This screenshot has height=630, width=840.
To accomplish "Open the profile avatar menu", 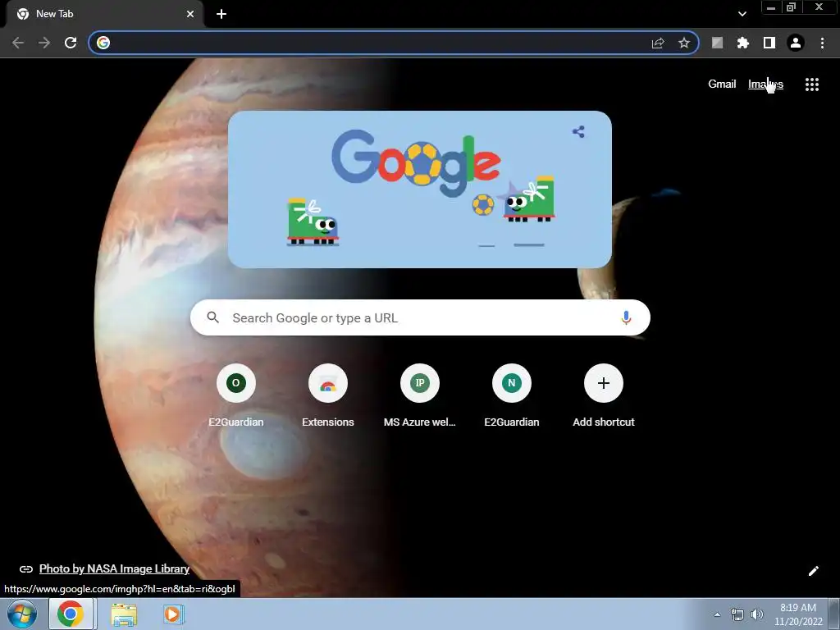I will click(x=796, y=43).
